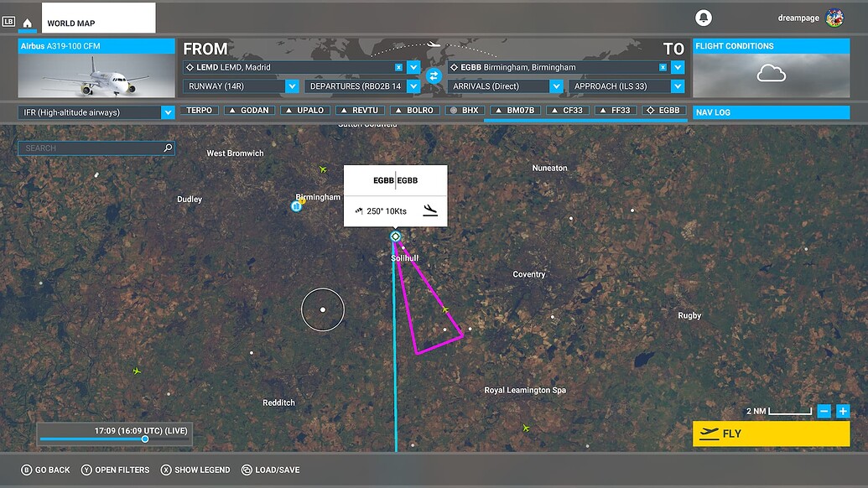Open the APPROACH (ILS 33) dropdown
Screen dimensions: 868x488
[x=679, y=86]
